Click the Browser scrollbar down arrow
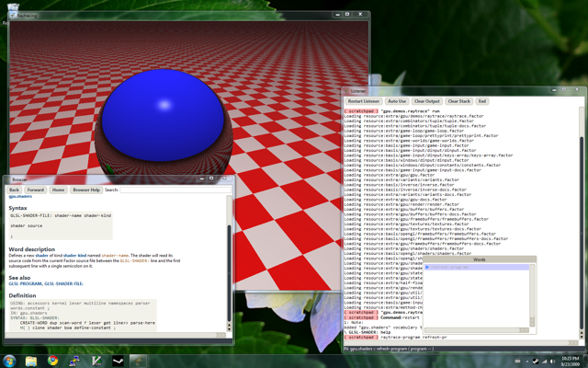This screenshot has width=588, height=368. (x=229, y=328)
